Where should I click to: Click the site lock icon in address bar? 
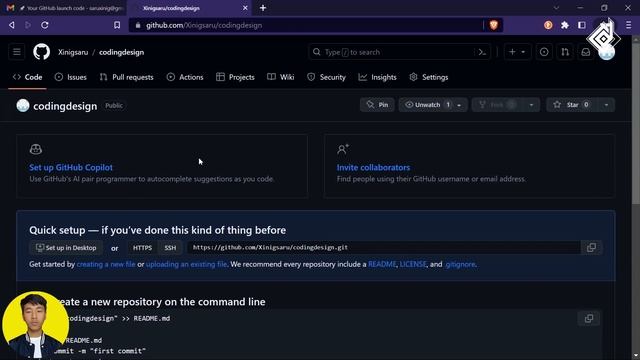click(138, 25)
